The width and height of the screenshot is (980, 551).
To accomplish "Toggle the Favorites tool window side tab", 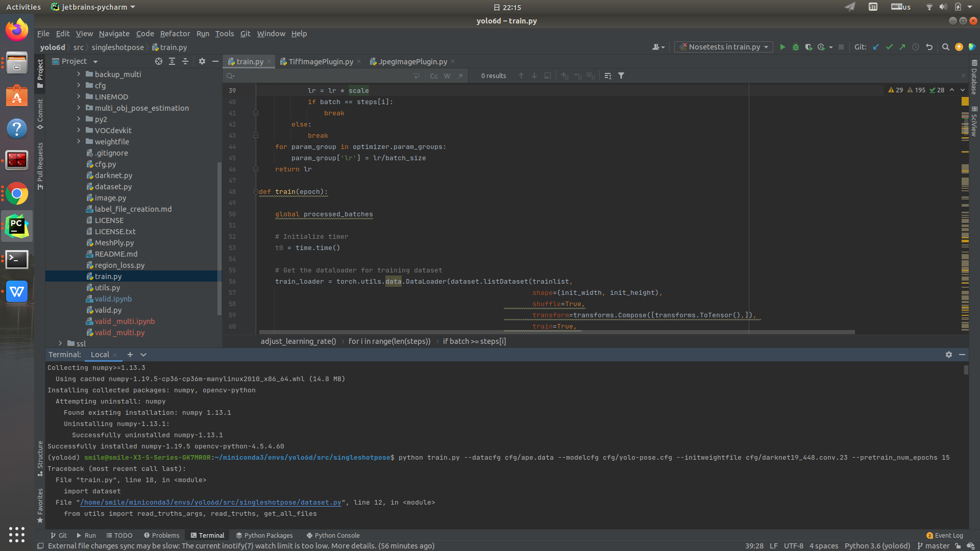I will (40, 506).
